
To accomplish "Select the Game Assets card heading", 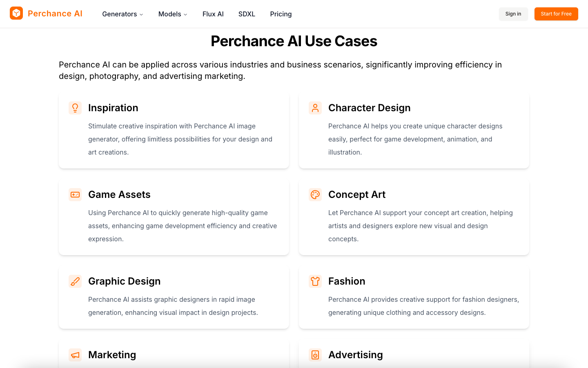I will click(119, 195).
